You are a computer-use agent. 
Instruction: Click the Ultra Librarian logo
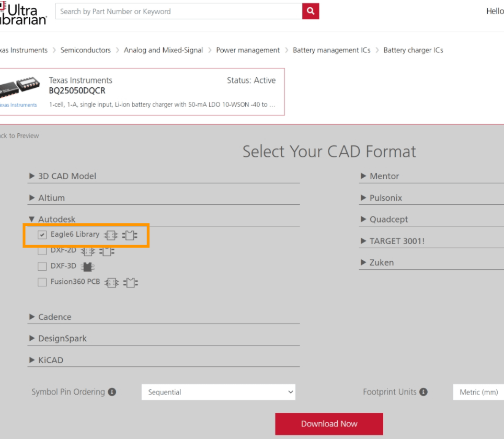click(23, 14)
